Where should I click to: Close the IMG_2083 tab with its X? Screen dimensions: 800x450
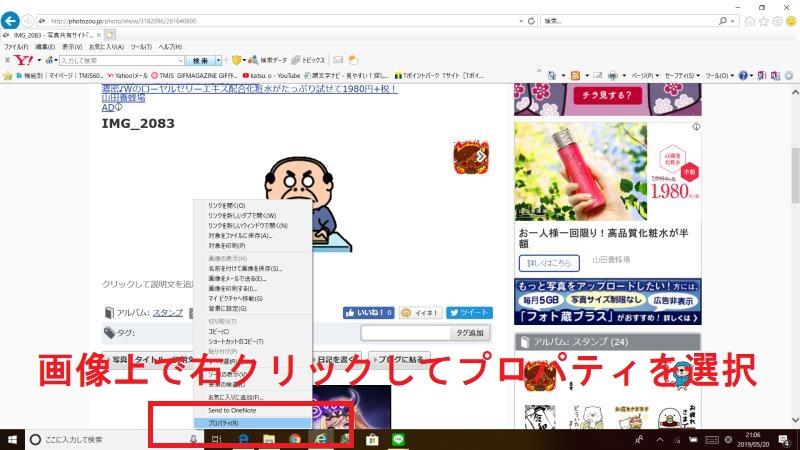pyautogui.click(x=98, y=35)
